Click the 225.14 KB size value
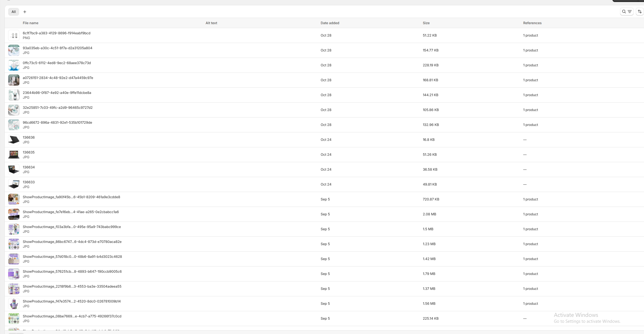The width and height of the screenshot is (644, 334). pyautogui.click(x=431, y=319)
